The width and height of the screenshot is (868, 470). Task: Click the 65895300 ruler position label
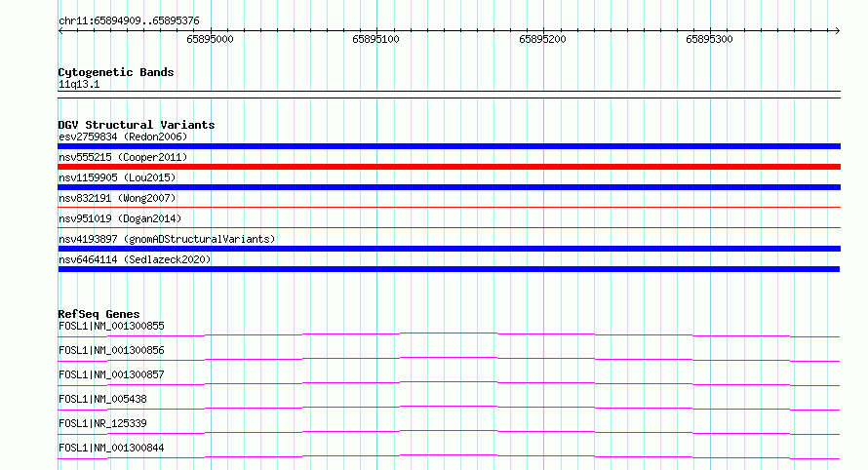coord(709,39)
